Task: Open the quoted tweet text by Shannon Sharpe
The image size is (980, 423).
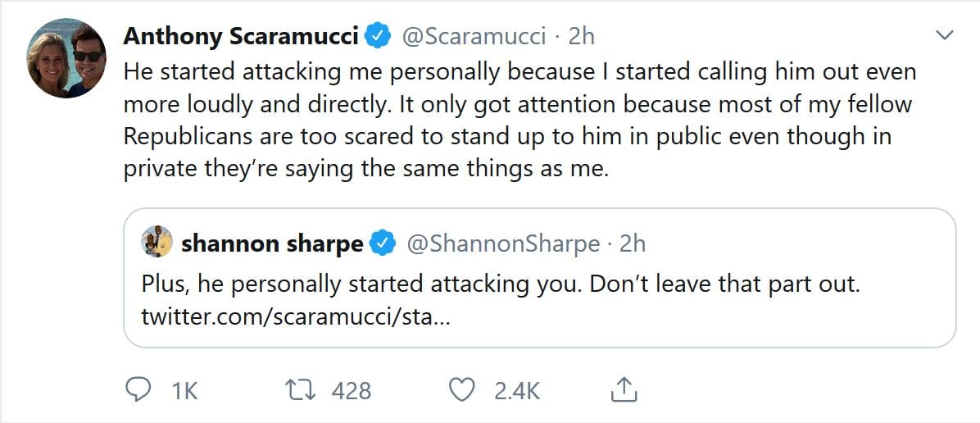Action: 500,285
